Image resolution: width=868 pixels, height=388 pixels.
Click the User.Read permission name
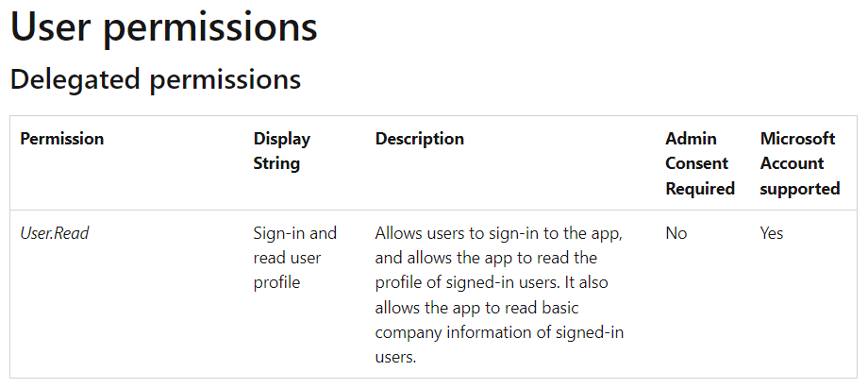tap(55, 233)
